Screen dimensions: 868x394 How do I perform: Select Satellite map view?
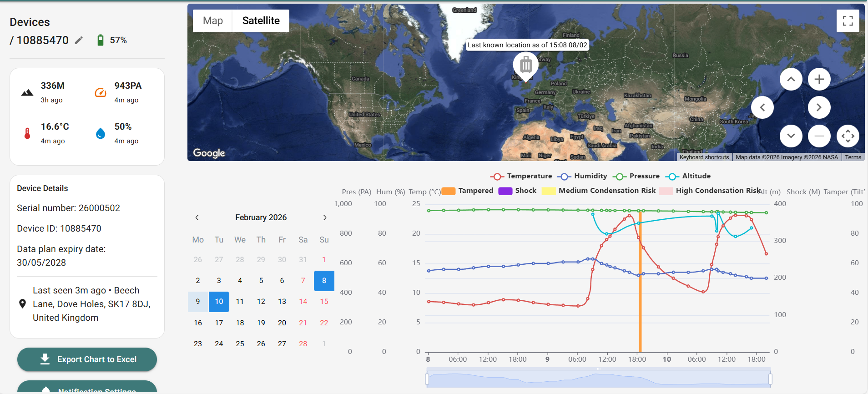click(x=261, y=21)
